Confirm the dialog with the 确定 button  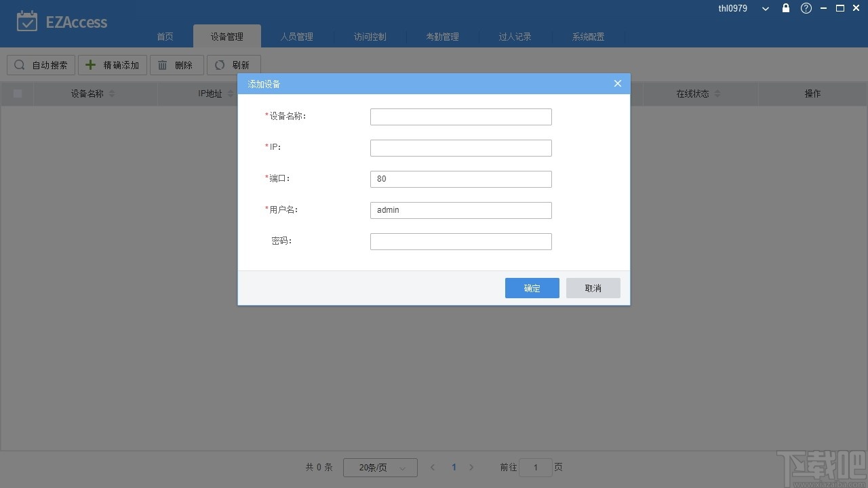point(532,287)
